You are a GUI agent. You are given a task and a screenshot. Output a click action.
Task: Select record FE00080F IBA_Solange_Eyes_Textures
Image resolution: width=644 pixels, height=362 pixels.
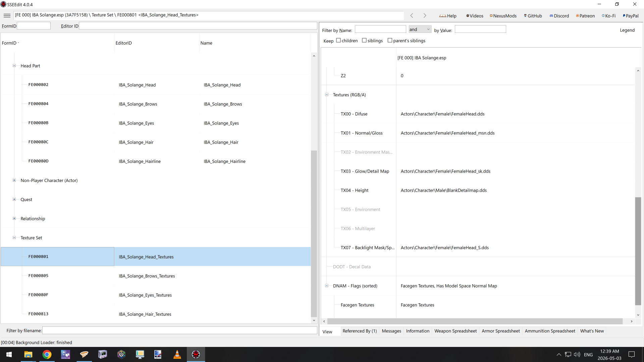pos(156,295)
